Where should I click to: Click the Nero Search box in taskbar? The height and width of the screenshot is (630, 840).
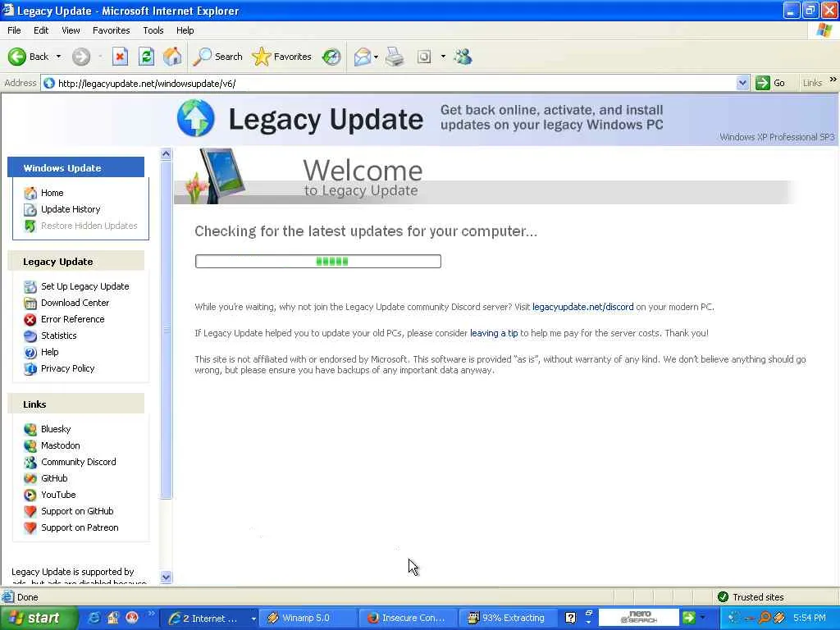coord(638,618)
